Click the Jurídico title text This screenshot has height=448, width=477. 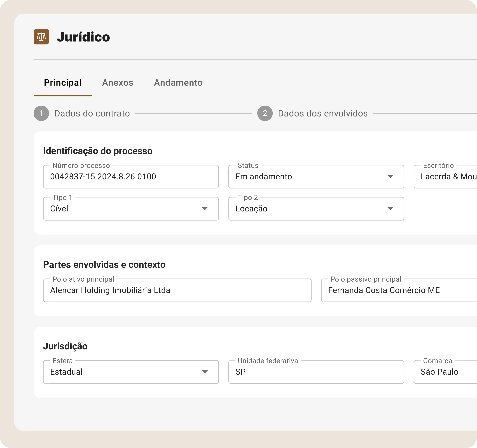point(83,37)
